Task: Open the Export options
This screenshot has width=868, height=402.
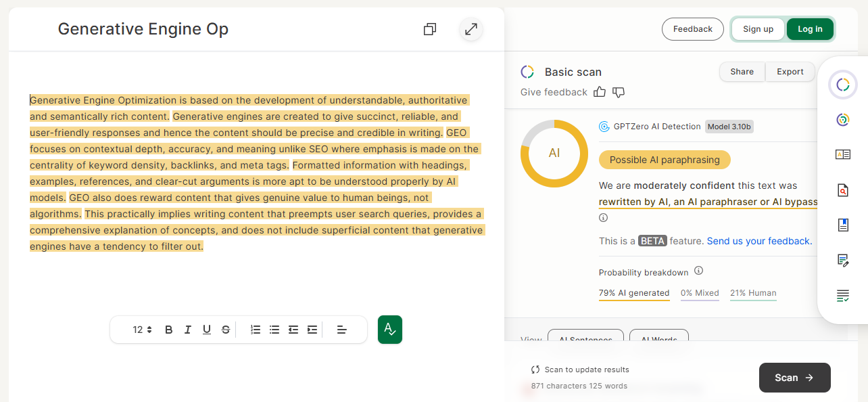Action: tap(790, 72)
